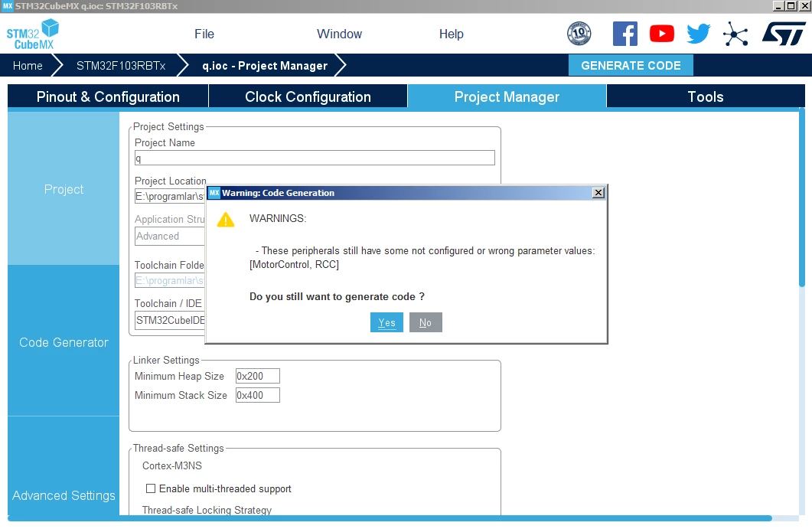Screen dimensions: 812x529
Task: Close the Code Generation warning dialog
Action: pyautogui.click(x=598, y=193)
